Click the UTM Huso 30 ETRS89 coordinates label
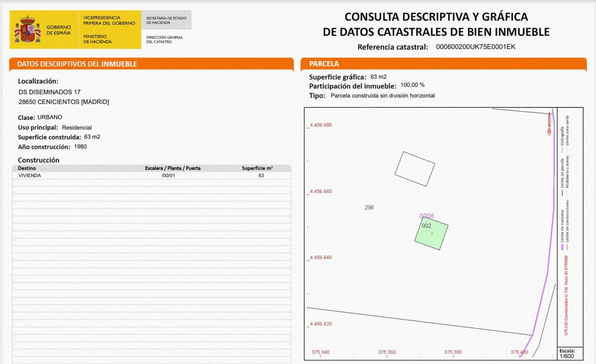596x364 pixels. point(566,295)
